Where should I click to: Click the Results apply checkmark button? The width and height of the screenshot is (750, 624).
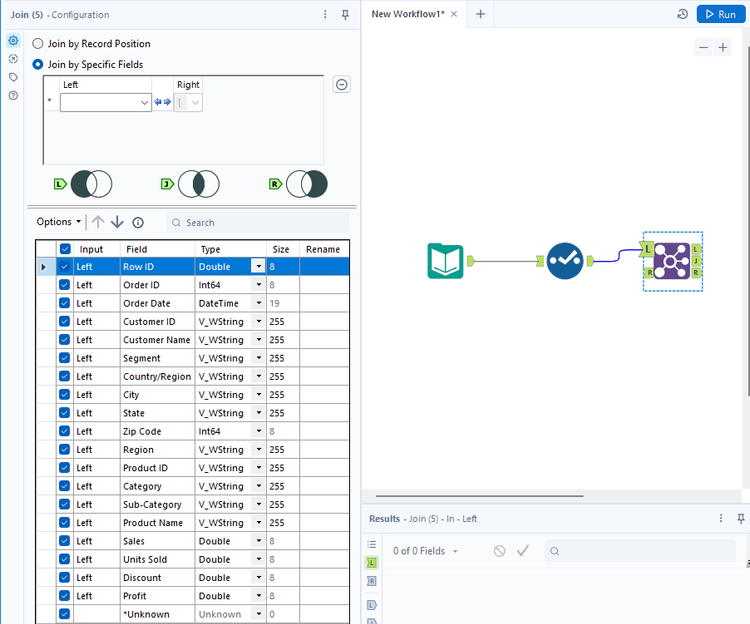coord(523,551)
